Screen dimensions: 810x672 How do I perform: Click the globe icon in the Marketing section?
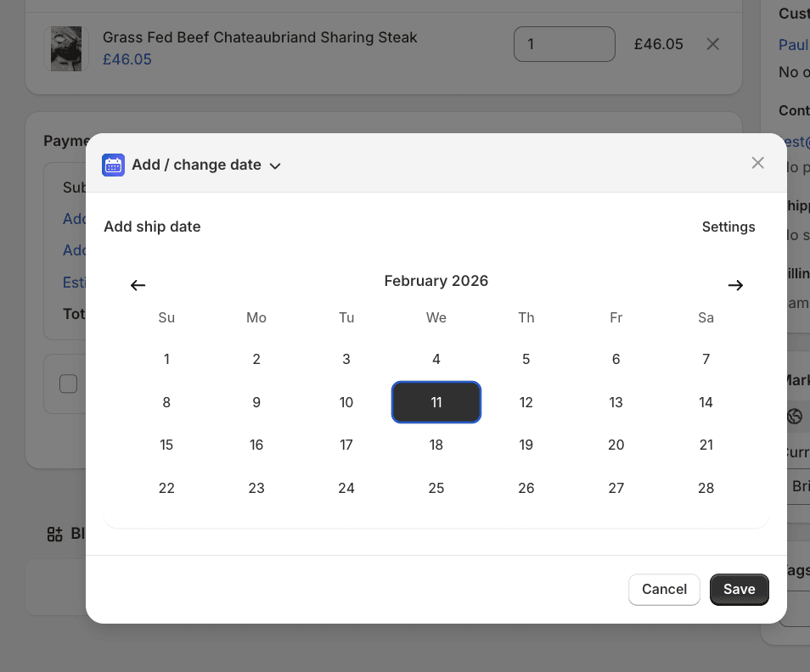(x=794, y=417)
